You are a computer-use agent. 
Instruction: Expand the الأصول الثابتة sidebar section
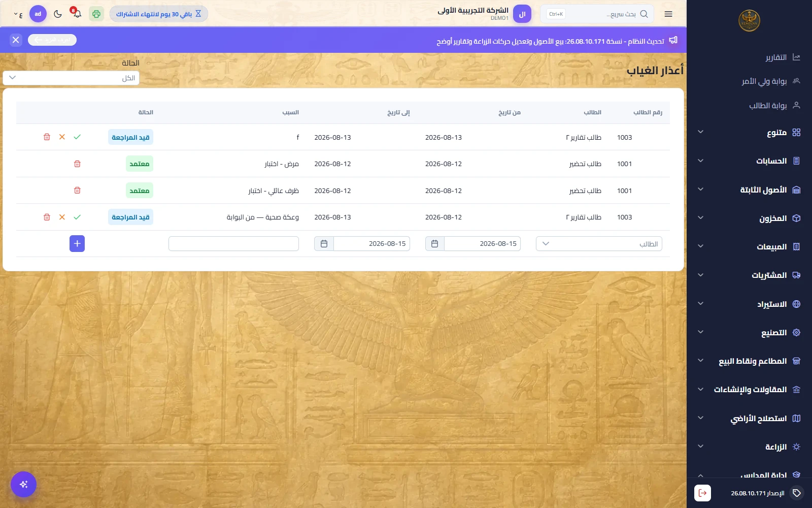749,189
